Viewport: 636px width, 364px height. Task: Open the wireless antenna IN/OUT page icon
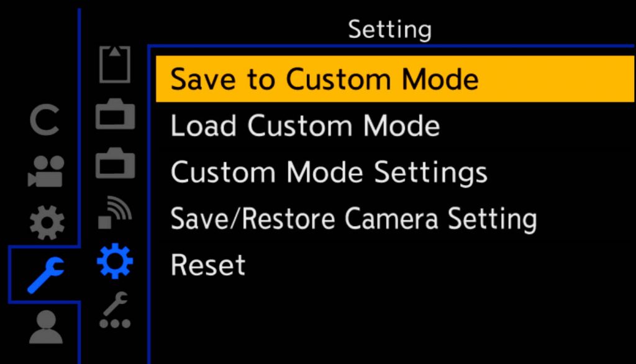[x=115, y=211]
